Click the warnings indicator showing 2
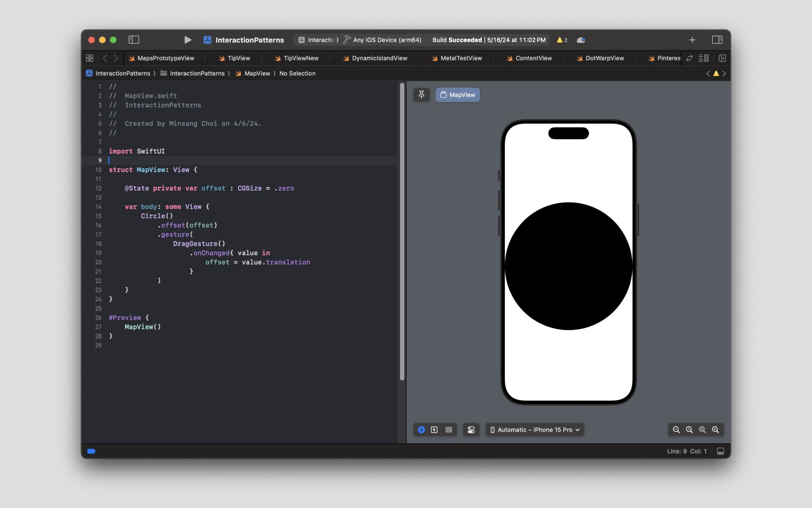The image size is (812, 508). pyautogui.click(x=562, y=40)
